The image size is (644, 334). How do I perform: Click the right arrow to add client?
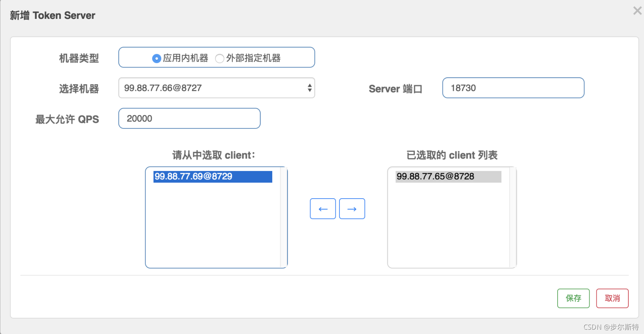tap(352, 209)
